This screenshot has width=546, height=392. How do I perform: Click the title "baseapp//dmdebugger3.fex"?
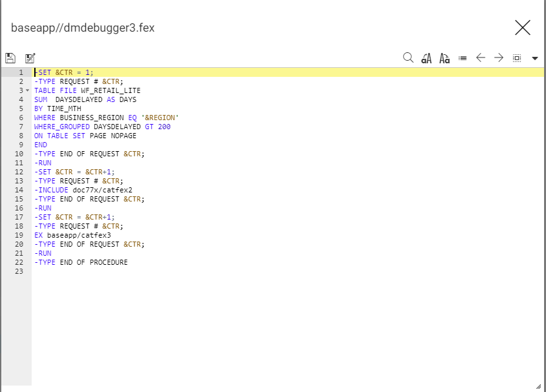pos(83,28)
